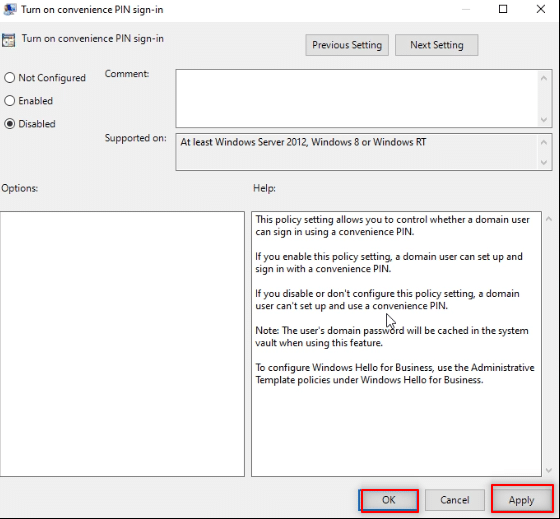
Task: Apply the policy changes
Action: 522,500
